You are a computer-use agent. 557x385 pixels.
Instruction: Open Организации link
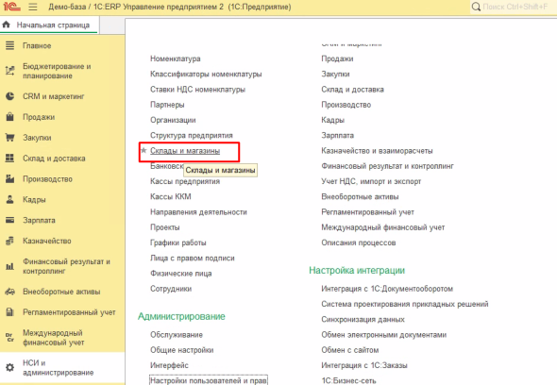173,120
